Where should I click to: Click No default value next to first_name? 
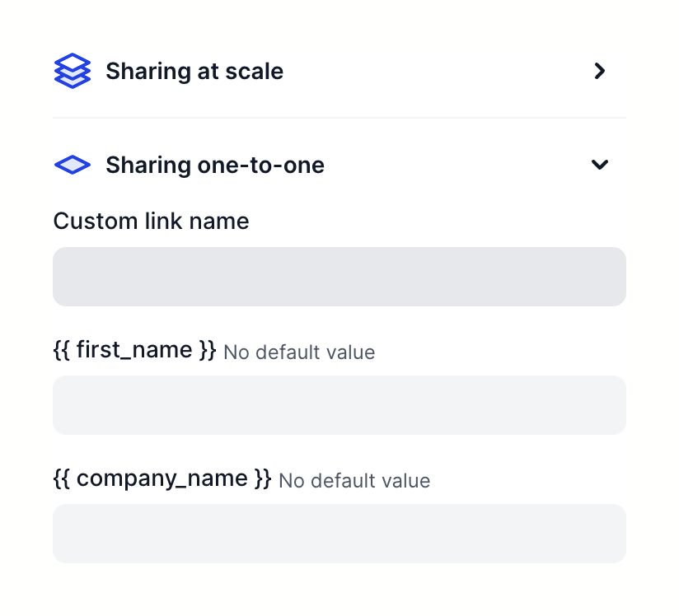click(298, 352)
